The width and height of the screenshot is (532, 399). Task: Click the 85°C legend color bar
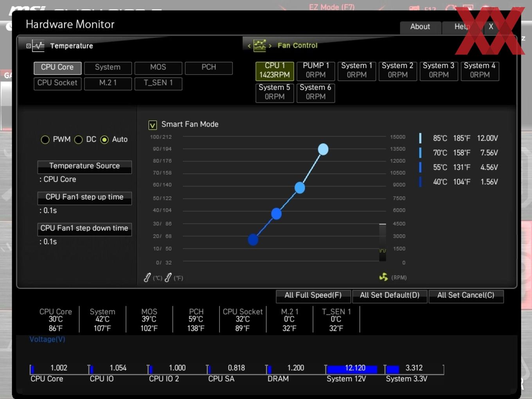(x=420, y=138)
